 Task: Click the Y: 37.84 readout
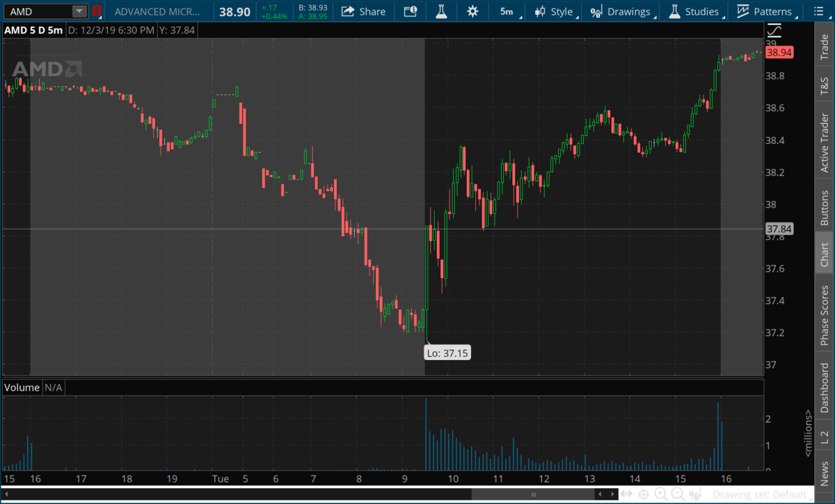coord(177,31)
